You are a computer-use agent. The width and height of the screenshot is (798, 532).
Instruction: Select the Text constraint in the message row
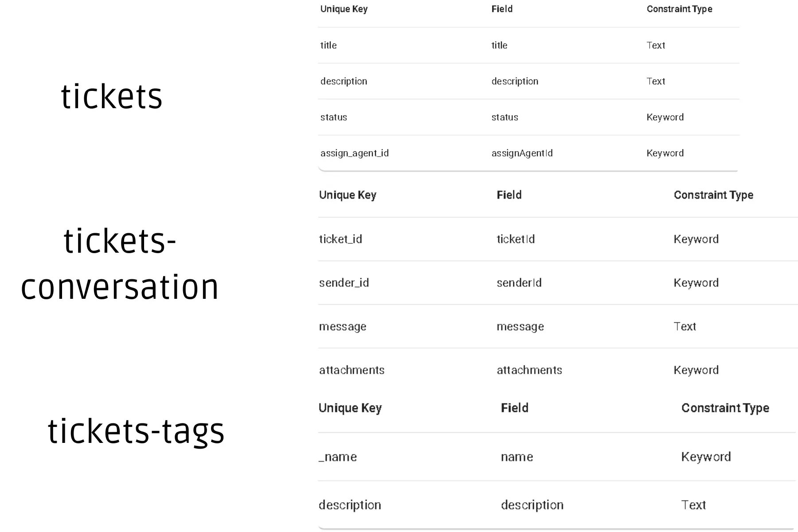click(685, 327)
